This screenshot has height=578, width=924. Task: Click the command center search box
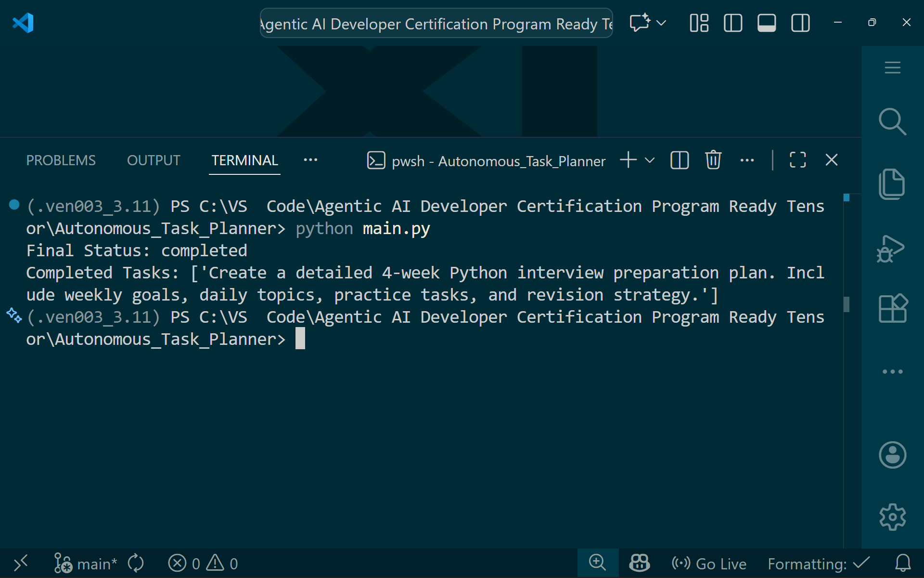click(436, 23)
